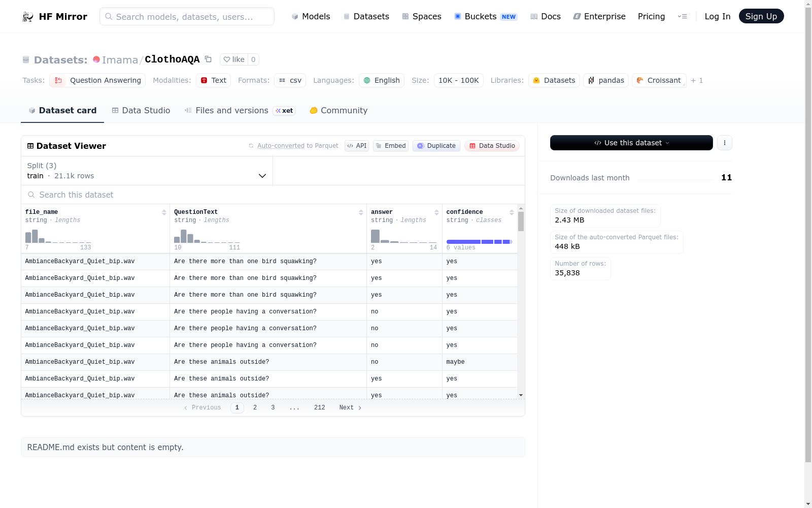Click the table vertical scrollbar thumb
Image resolution: width=812 pixels, height=508 pixels.
tap(521, 221)
